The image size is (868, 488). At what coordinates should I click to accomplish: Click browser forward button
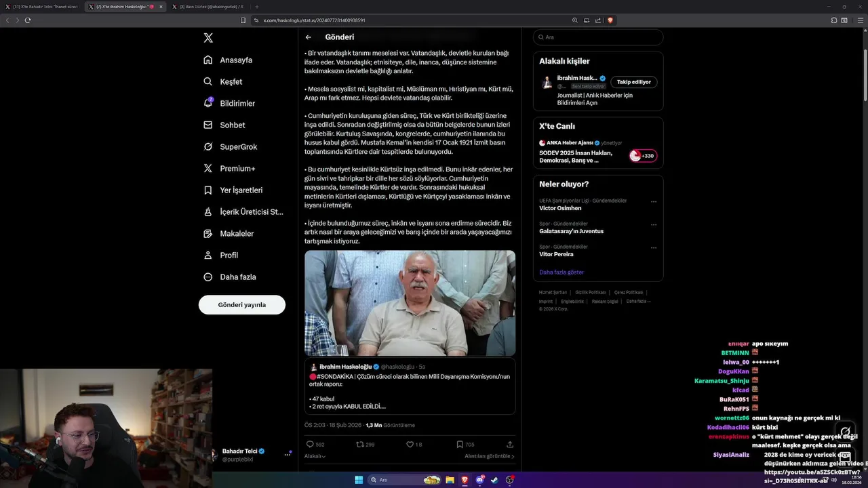[18, 20]
